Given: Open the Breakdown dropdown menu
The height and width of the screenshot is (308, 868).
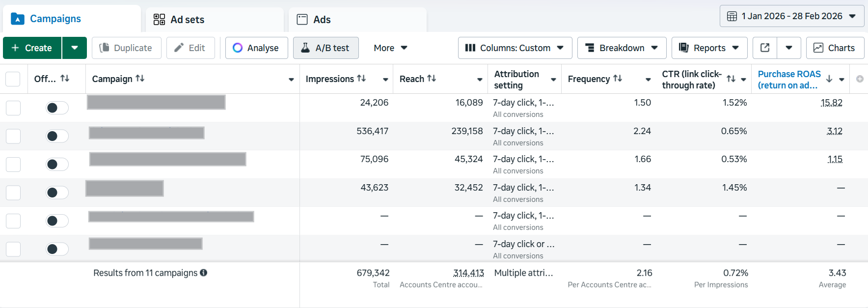Looking at the screenshot, I should pos(622,48).
